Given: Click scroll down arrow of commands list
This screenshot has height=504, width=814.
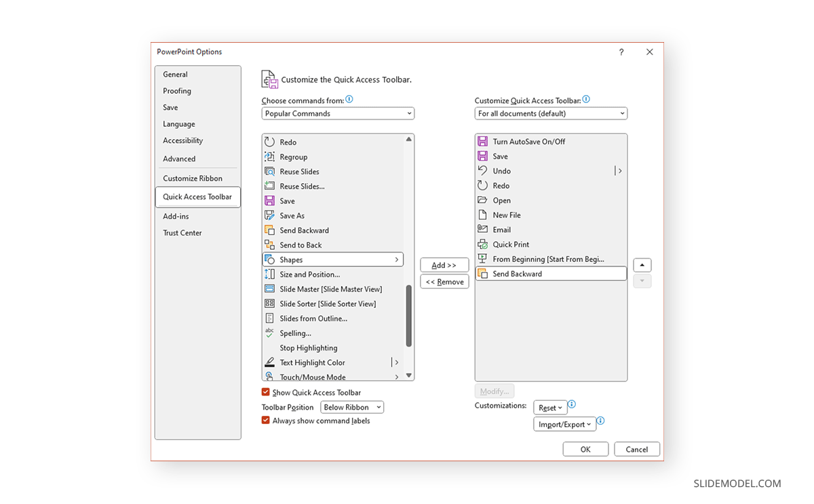Looking at the screenshot, I should click(409, 375).
